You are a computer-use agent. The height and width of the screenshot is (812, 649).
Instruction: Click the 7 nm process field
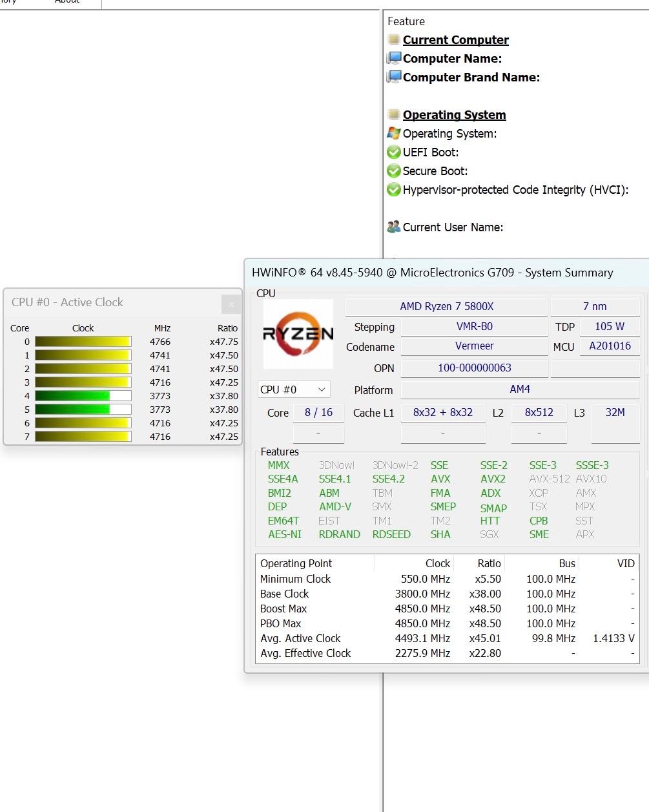(595, 306)
